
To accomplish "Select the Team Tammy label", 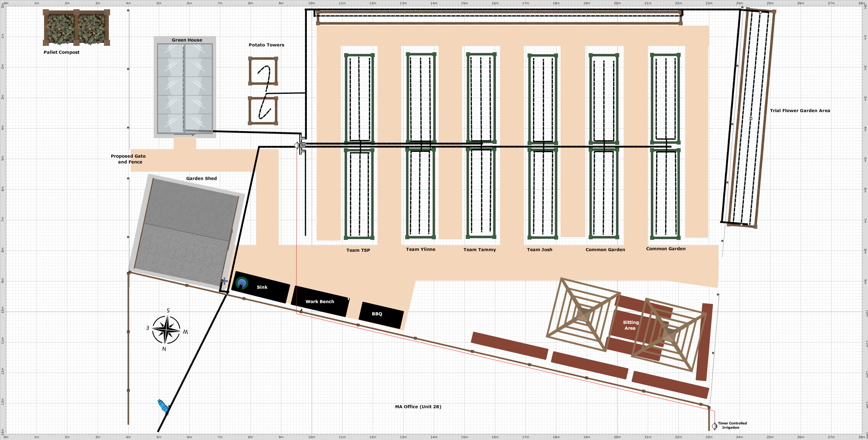I will click(x=479, y=250).
